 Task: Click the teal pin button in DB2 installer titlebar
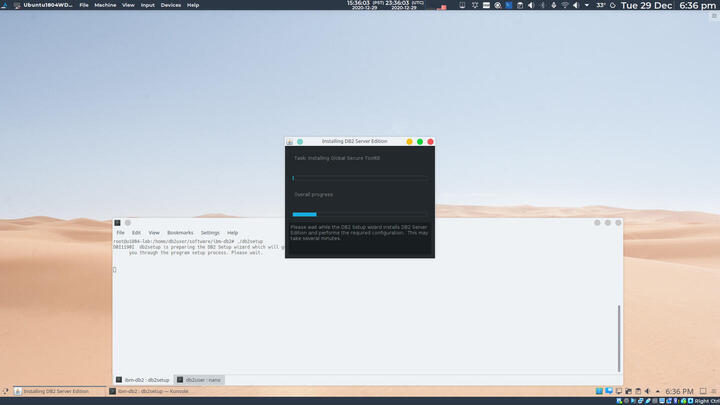pos(300,141)
